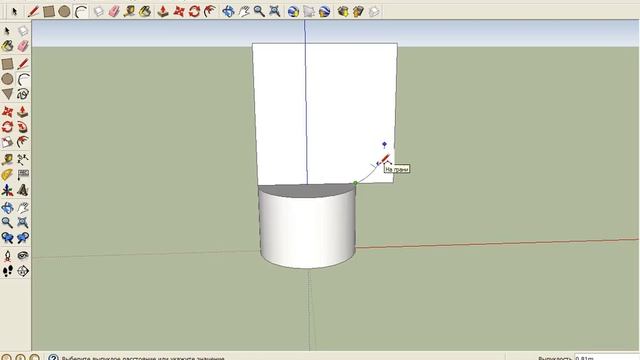Select the Line pencil in the side tool set
The width and height of the screenshot is (640, 360).
click(x=23, y=64)
